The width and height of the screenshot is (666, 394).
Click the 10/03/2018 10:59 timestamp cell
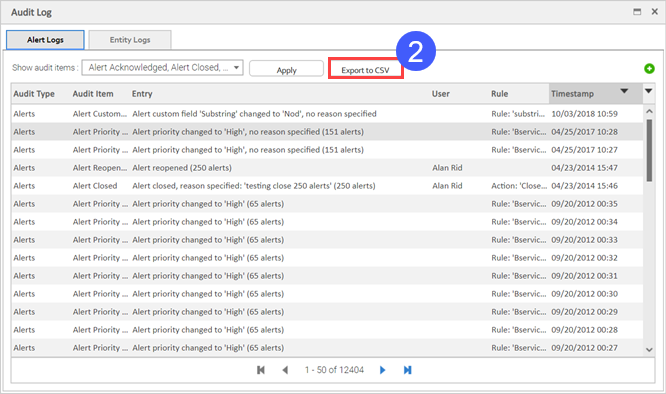[x=584, y=114]
